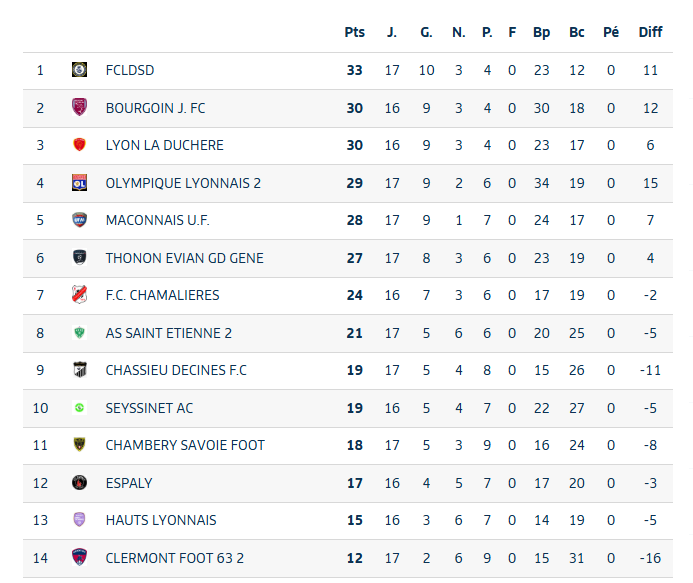The image size is (693, 583).
Task: Open the HAUTS LYONNAIS team name
Action: 161,520
